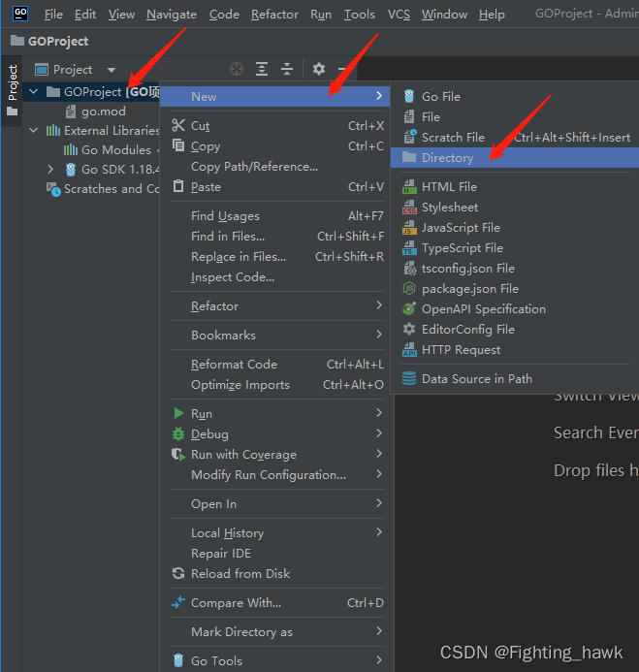The width and height of the screenshot is (639, 672).
Task: Click the locate/select opened file target icon
Action: (237, 69)
